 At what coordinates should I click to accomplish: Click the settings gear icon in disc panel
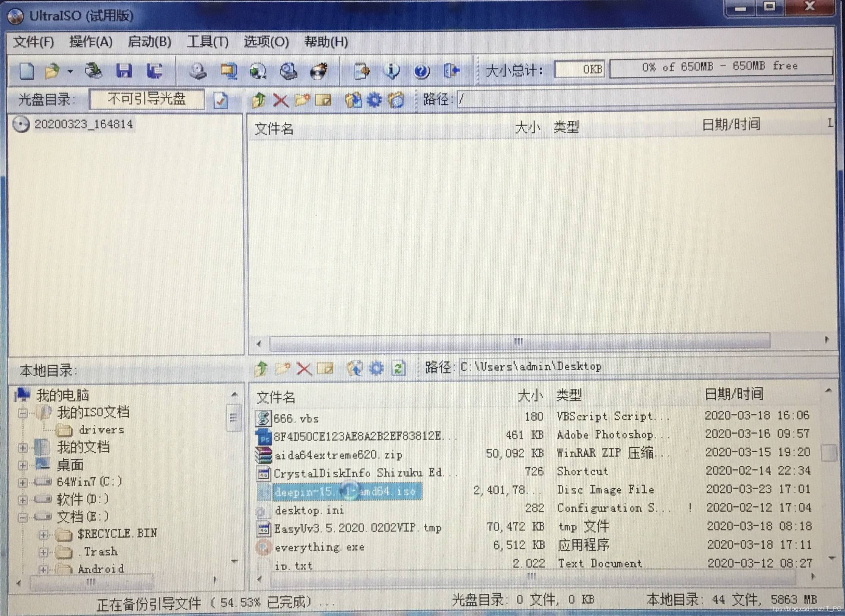point(374,100)
